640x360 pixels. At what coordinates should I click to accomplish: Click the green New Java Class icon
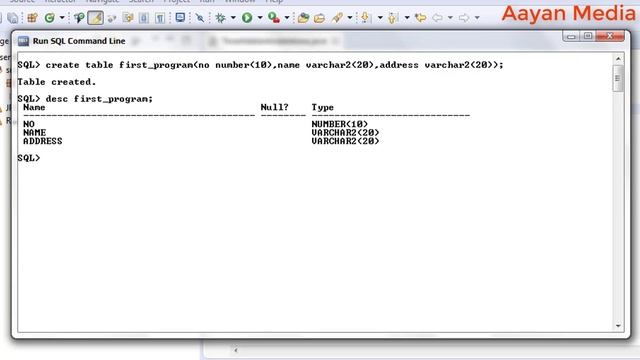pos(50,18)
